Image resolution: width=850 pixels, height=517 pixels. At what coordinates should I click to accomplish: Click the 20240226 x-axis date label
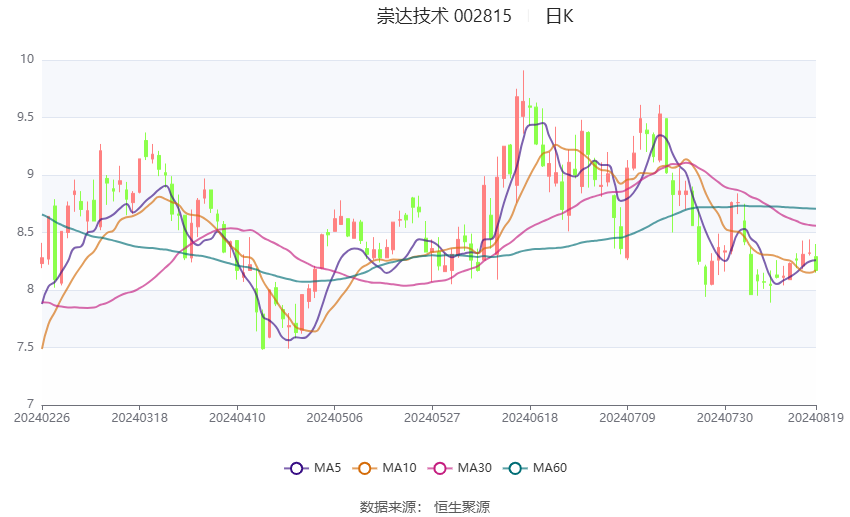point(42,418)
